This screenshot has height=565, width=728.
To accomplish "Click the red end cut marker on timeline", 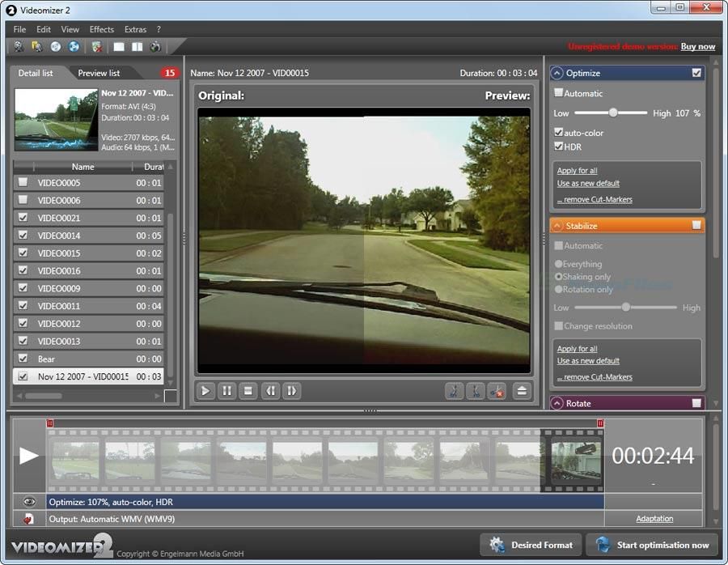I will point(600,423).
